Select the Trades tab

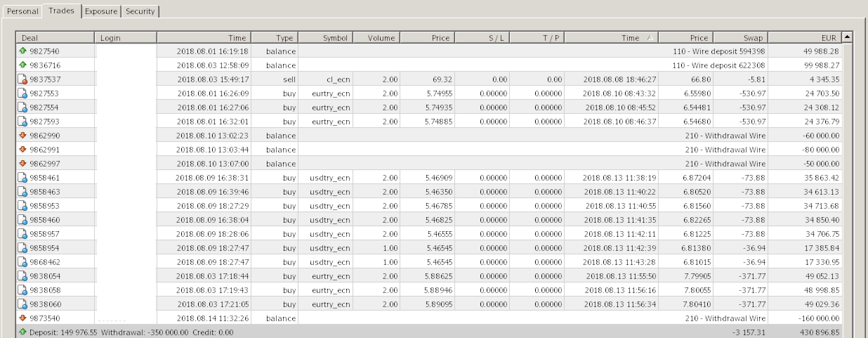tap(61, 11)
